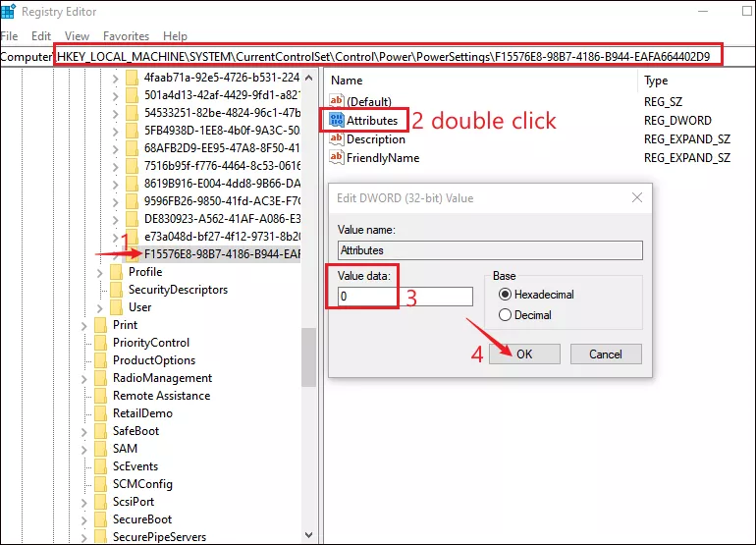Screen dimensions: 756x545
Task: Click the ScsiPort folder icon
Action: point(100,502)
